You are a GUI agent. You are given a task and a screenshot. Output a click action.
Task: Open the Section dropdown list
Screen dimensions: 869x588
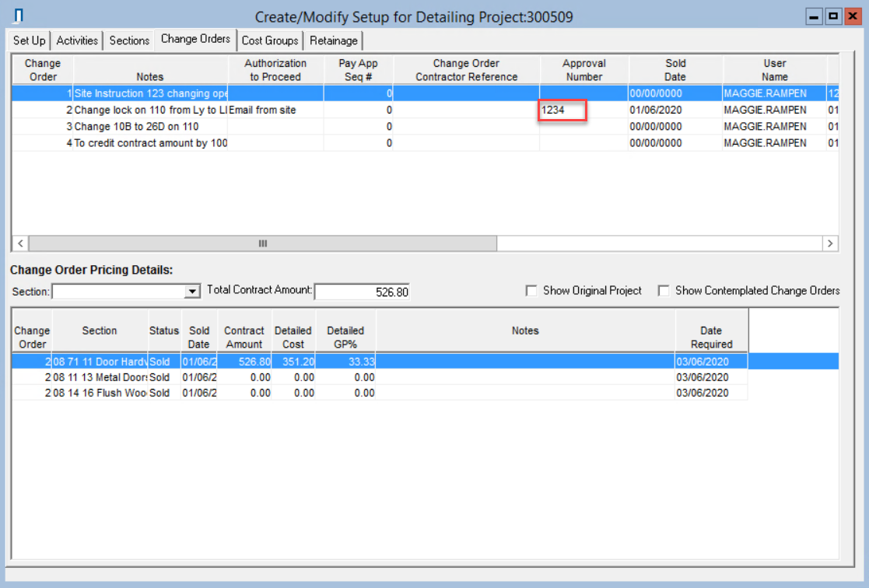tap(192, 292)
